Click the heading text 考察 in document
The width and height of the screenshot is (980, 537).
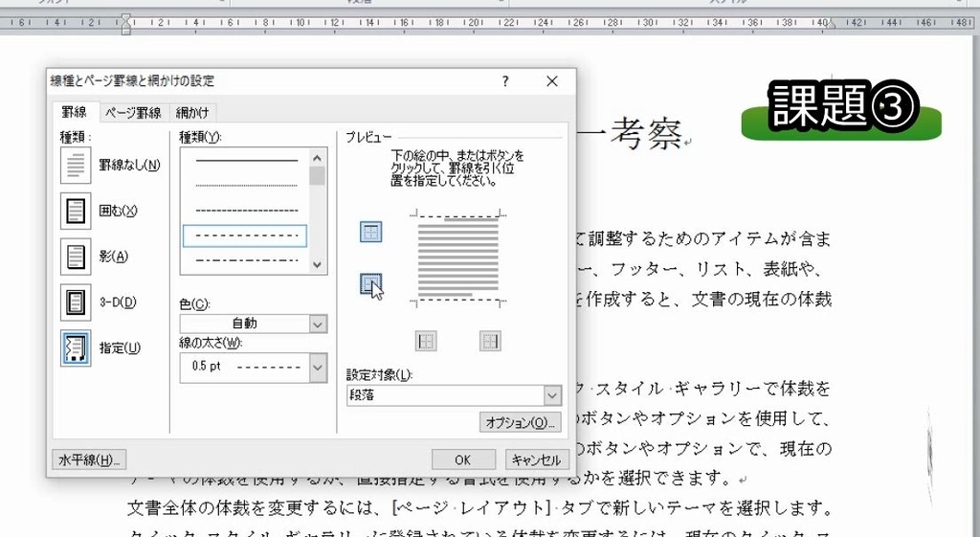click(x=646, y=134)
